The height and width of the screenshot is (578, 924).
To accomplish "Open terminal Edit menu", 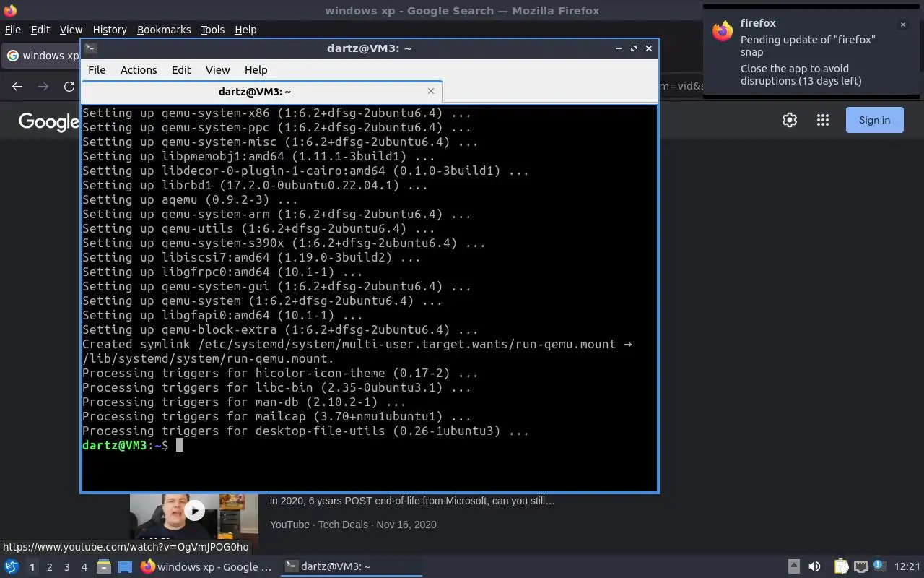I will [181, 70].
